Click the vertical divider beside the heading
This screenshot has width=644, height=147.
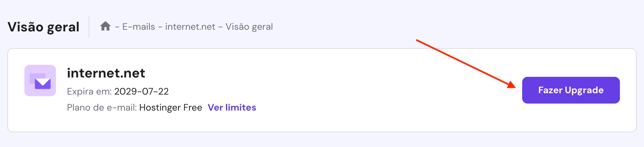tap(89, 27)
